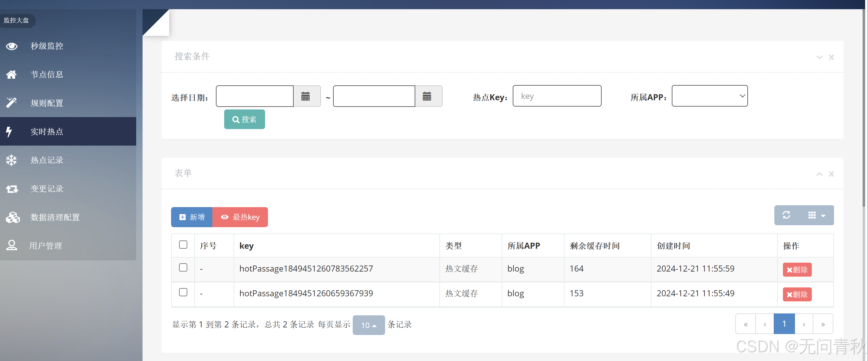Click into the 热点Key input field
The width and height of the screenshot is (868, 361).
click(557, 96)
